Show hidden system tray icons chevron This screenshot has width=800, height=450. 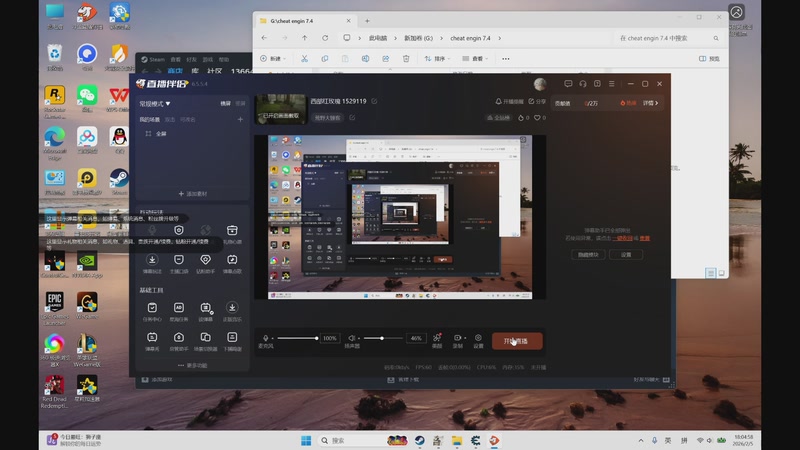[641, 440]
